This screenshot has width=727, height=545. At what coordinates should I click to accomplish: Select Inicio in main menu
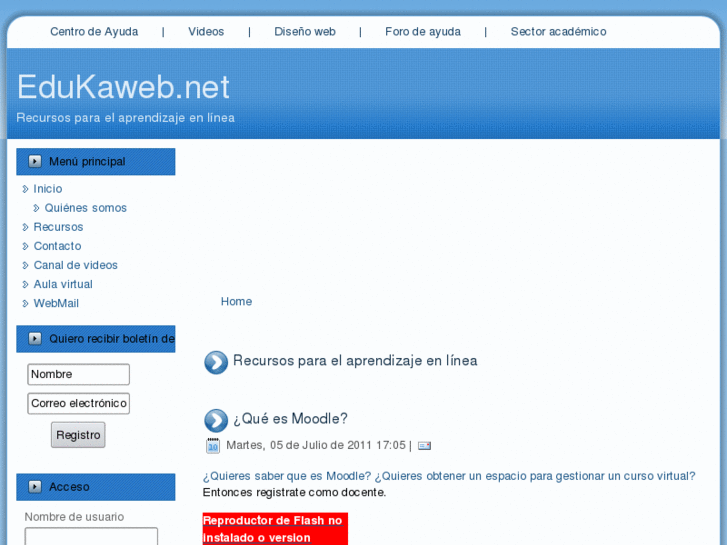coord(48,189)
